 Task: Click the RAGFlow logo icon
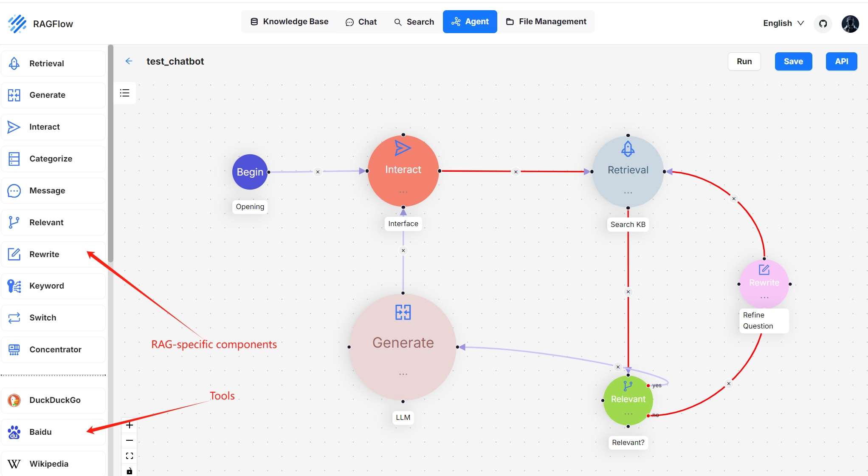pos(17,23)
